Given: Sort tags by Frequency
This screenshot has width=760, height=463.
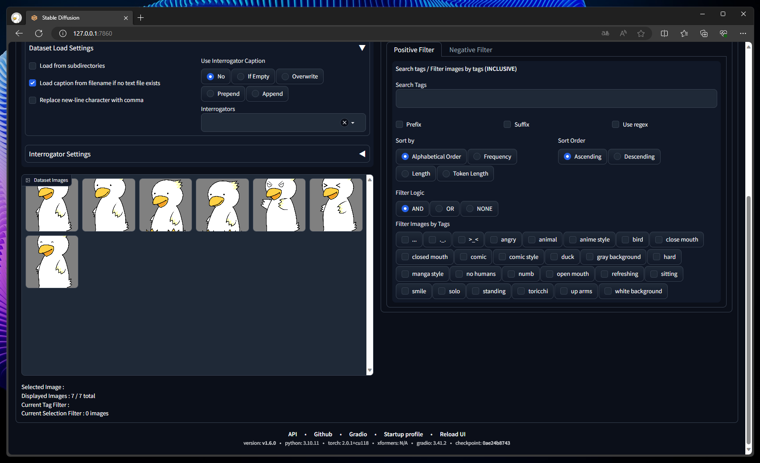Looking at the screenshot, I should click(492, 157).
